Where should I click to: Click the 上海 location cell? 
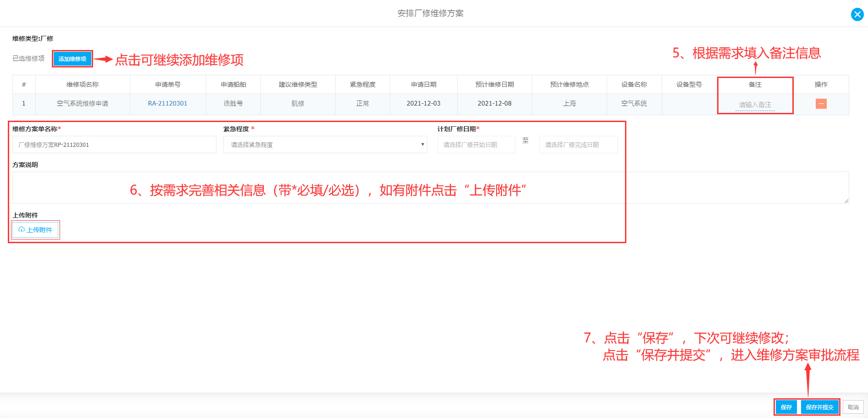pyautogui.click(x=569, y=104)
